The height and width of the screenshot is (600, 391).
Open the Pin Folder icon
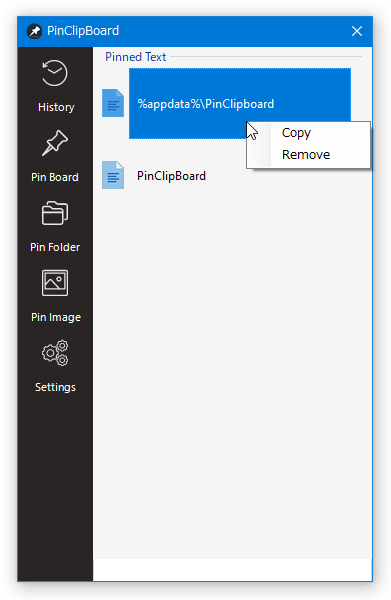[x=55, y=213]
